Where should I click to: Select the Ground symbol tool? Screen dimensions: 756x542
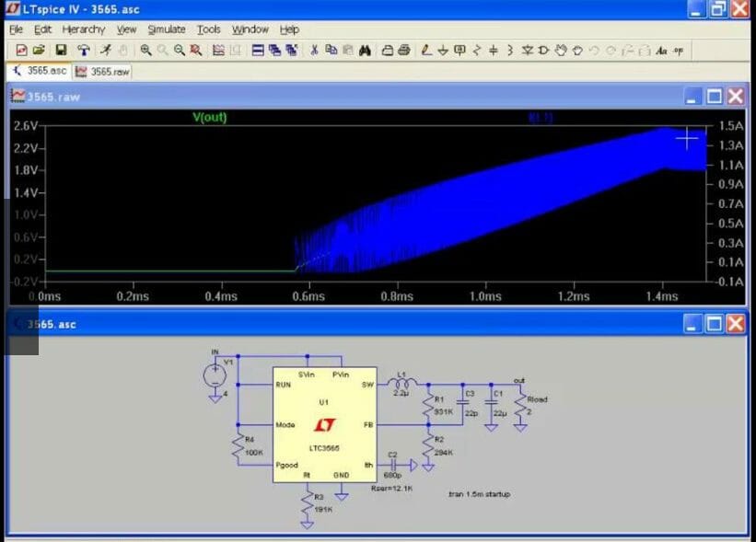[x=441, y=51]
